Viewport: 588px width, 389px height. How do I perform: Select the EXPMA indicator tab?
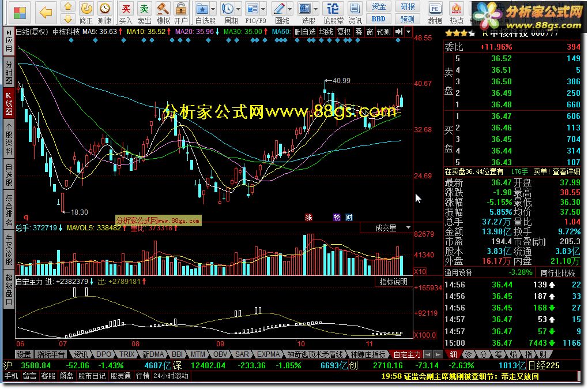coord(269,354)
